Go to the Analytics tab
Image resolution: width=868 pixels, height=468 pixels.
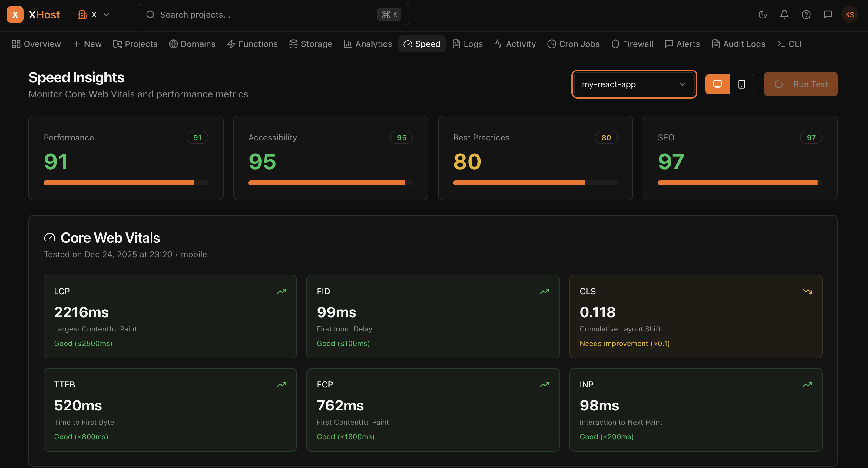[368, 44]
